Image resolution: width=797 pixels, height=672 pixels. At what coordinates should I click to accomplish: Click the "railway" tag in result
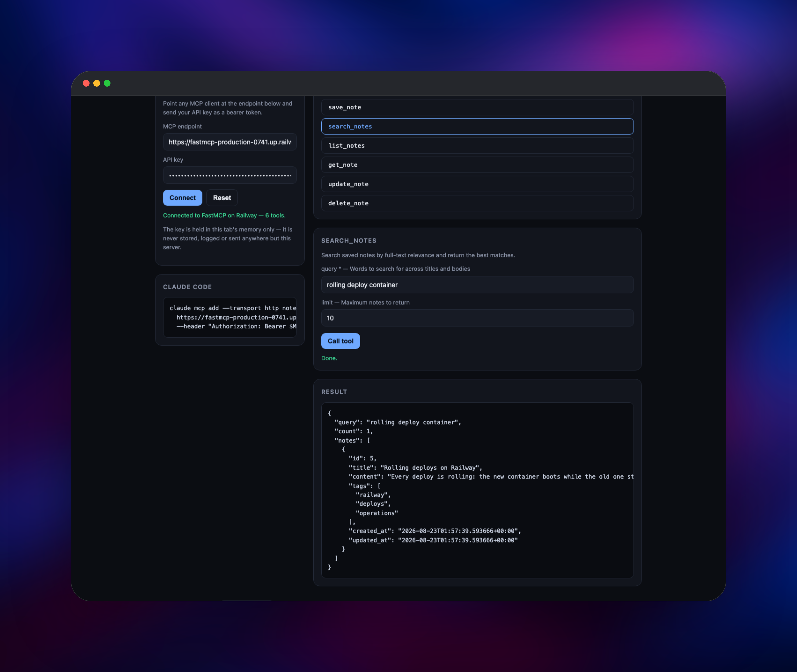tap(373, 495)
